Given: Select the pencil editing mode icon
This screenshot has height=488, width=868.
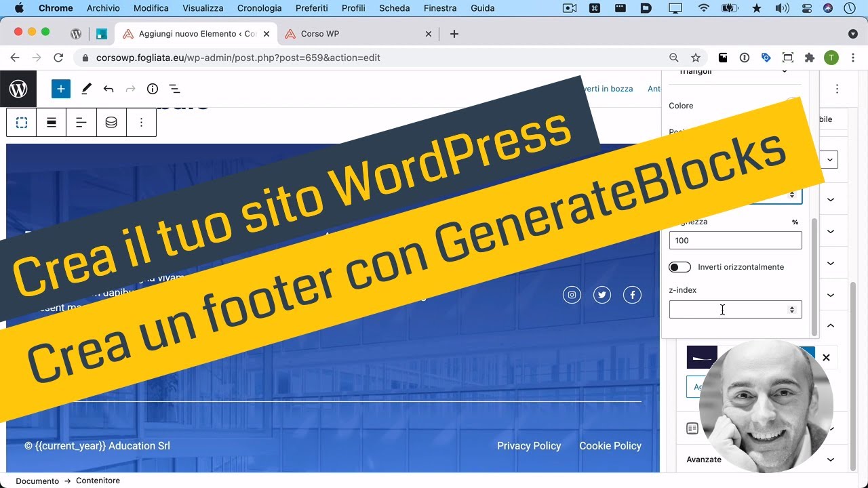Looking at the screenshot, I should [x=85, y=89].
